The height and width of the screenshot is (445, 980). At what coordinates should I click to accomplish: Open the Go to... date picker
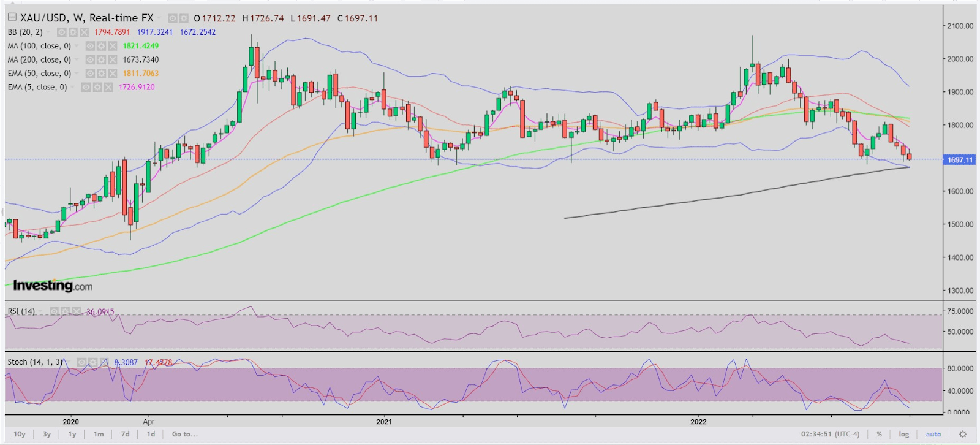click(x=185, y=434)
